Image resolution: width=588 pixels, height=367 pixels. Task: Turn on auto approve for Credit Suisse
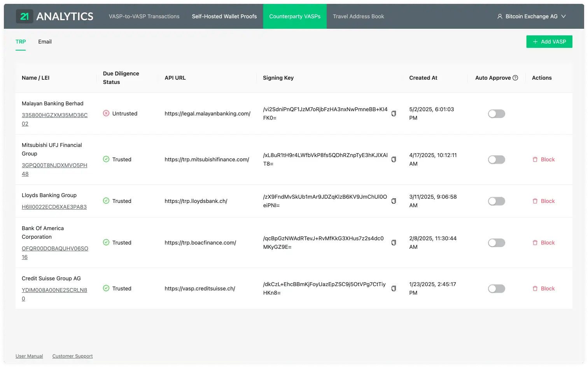click(x=496, y=288)
